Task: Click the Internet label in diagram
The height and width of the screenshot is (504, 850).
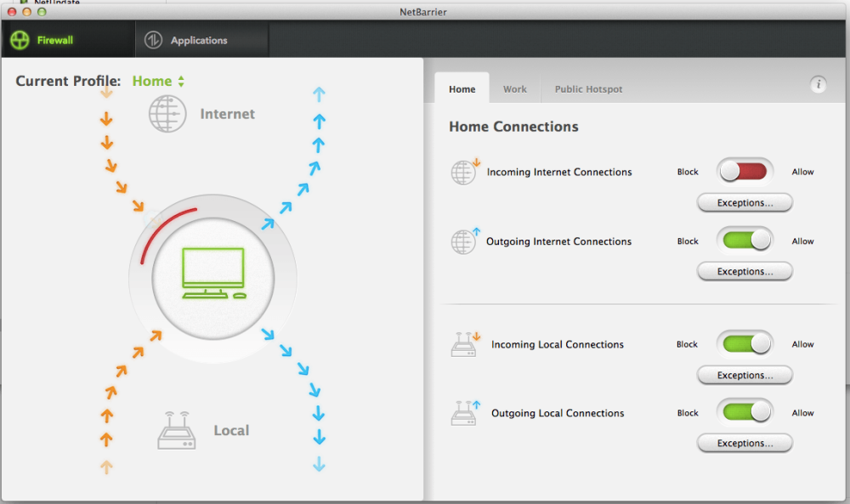Action: pos(227,114)
